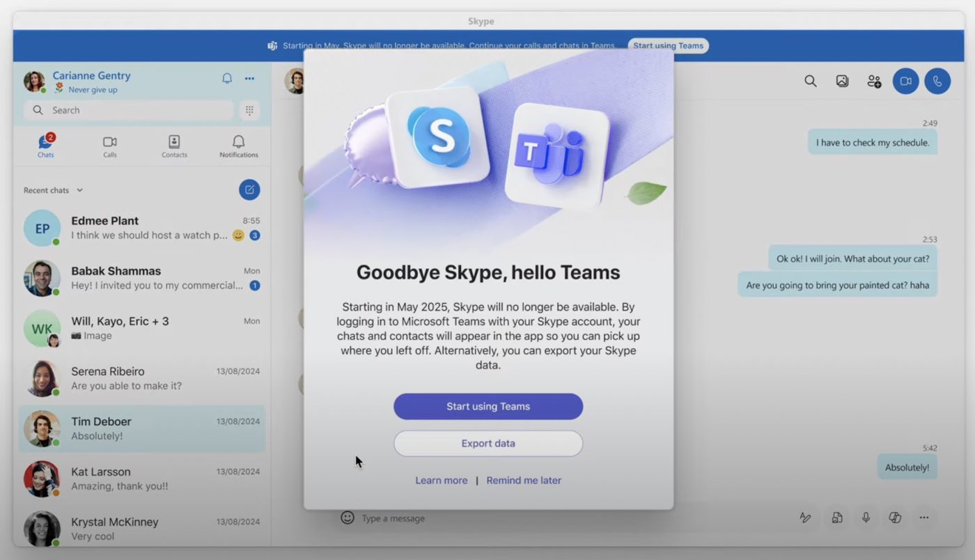The image size is (975, 560).
Task: Start a video call with the camera icon
Action: (x=905, y=81)
